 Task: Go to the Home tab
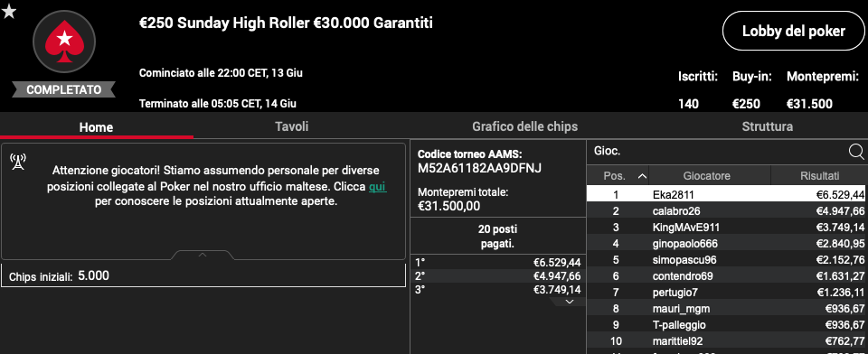click(97, 127)
